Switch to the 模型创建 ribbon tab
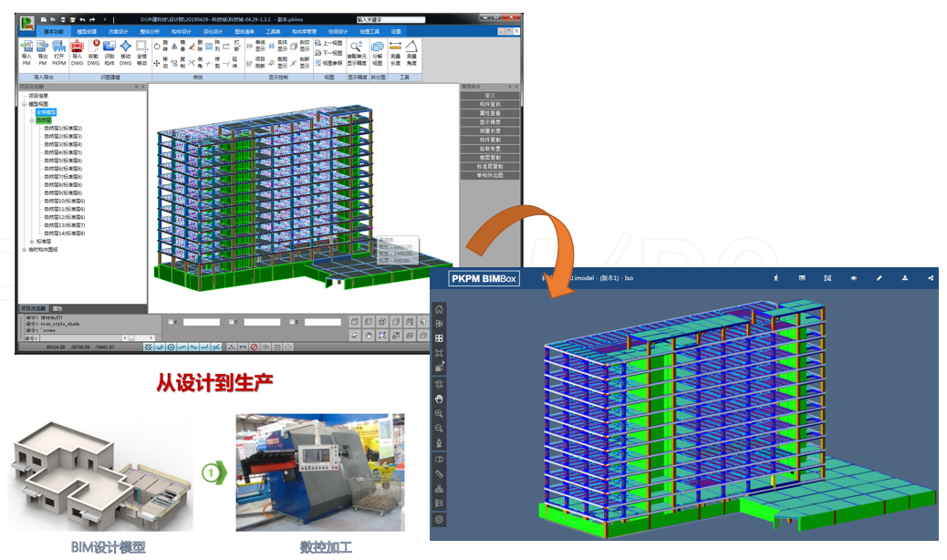The image size is (947, 560). click(87, 31)
